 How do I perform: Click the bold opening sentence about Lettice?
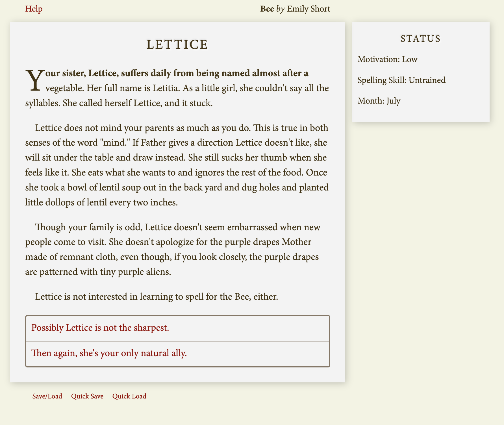pyautogui.click(x=177, y=73)
